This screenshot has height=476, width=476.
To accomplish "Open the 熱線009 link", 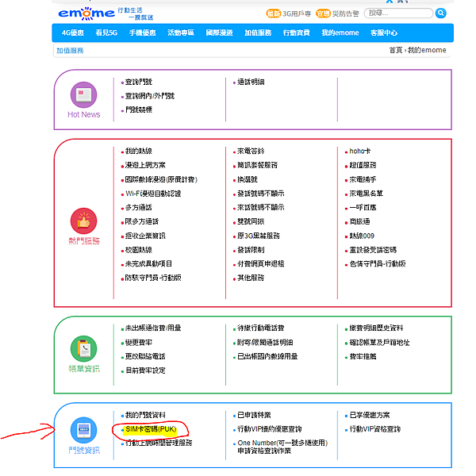I will coord(362,236).
